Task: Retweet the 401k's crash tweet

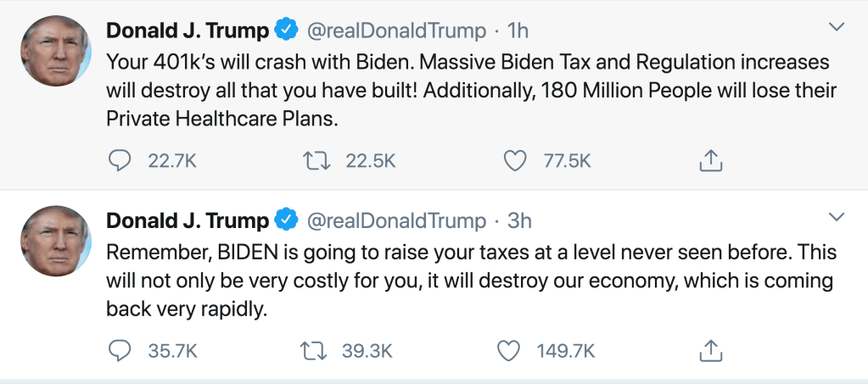Action: 316,159
